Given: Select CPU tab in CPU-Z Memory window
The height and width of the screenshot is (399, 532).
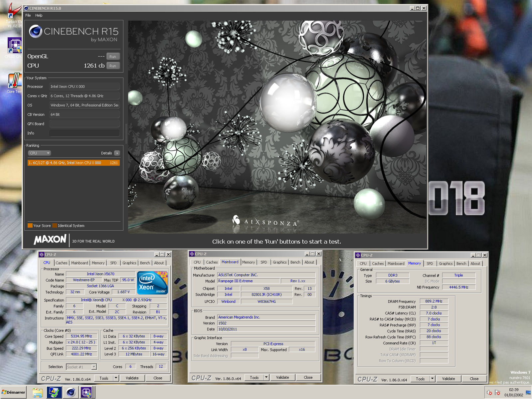Looking at the screenshot, I should [363, 264].
